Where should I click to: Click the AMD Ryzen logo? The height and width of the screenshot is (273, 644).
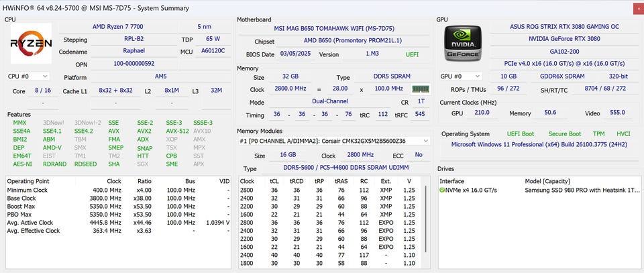coord(31,44)
